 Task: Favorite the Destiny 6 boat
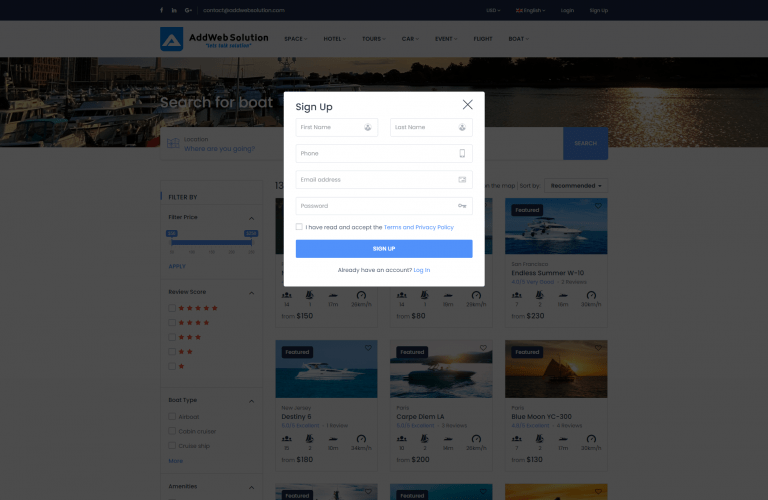pos(368,348)
